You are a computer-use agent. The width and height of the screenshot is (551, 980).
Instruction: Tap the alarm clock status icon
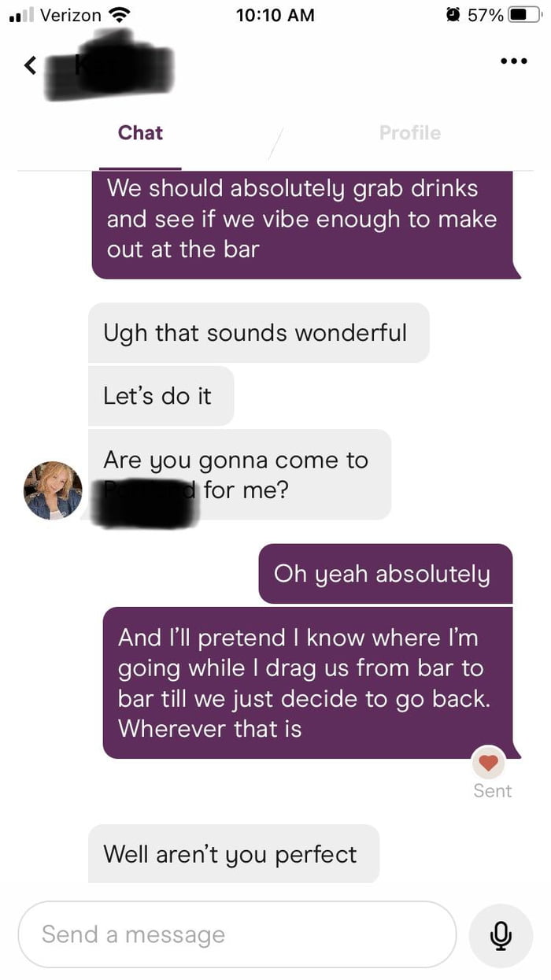453,15
